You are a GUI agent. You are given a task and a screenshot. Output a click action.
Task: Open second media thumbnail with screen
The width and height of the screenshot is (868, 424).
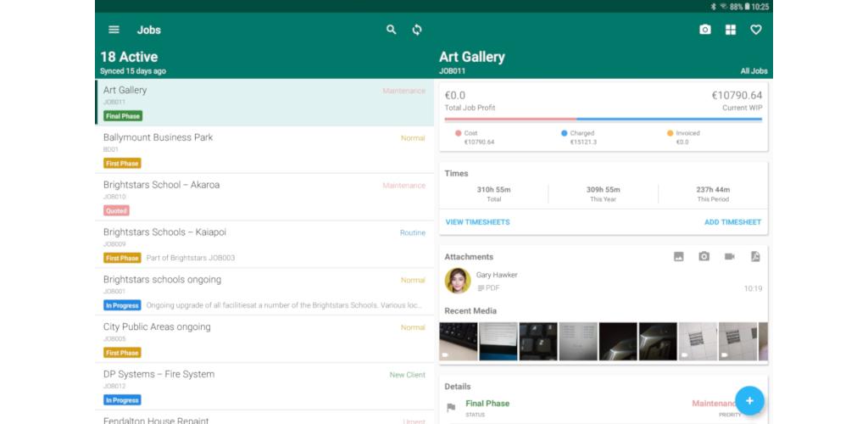tap(498, 342)
